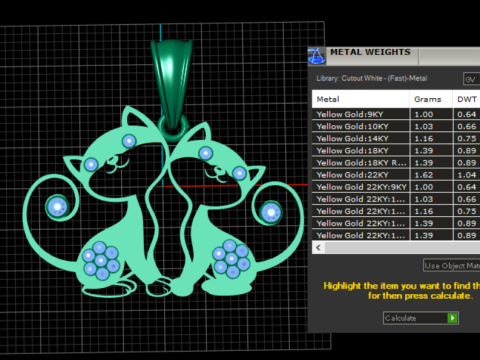This screenshot has width=480, height=360.
Task: Open the GV dropdown beside Library
Action: pos(471,79)
